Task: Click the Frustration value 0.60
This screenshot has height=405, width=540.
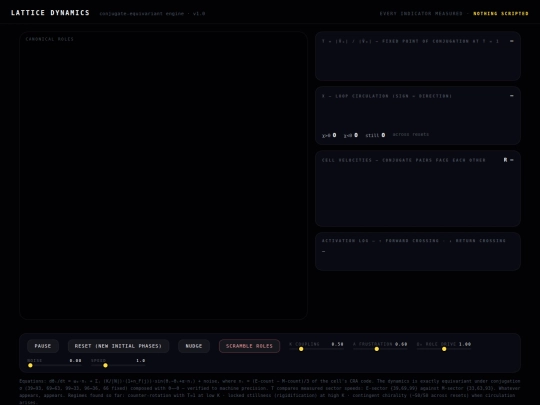Action: click(x=401, y=344)
